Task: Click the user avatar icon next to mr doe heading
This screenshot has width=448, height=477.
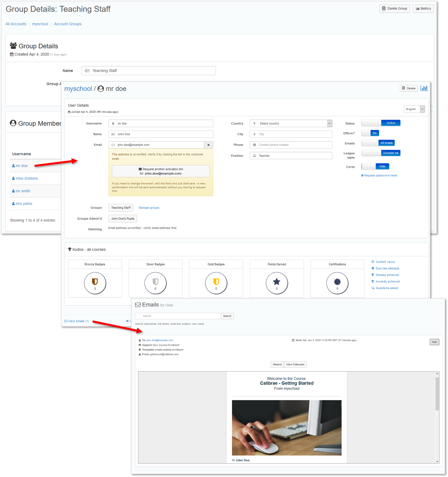Action: click(101, 89)
